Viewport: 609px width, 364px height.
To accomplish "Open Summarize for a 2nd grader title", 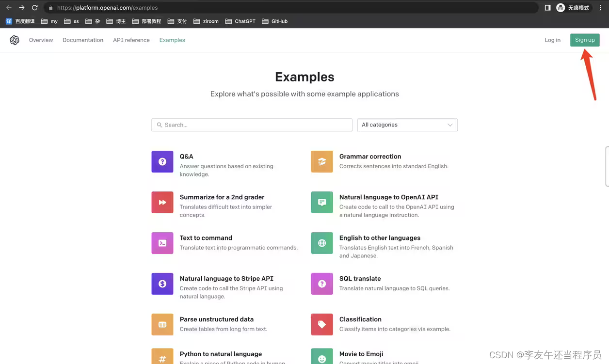I will coord(222,197).
